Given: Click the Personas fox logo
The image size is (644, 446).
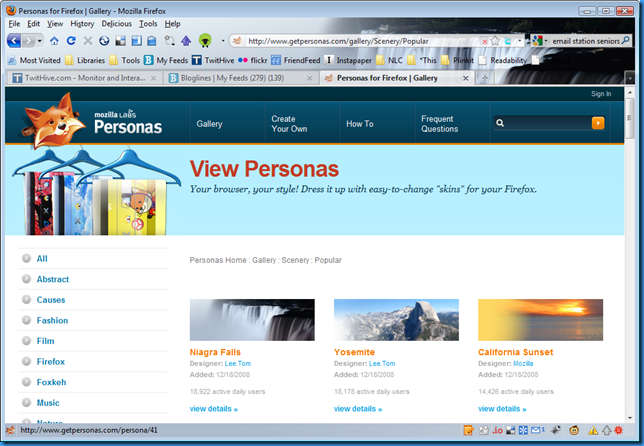Looking at the screenshot, I should 53,120.
